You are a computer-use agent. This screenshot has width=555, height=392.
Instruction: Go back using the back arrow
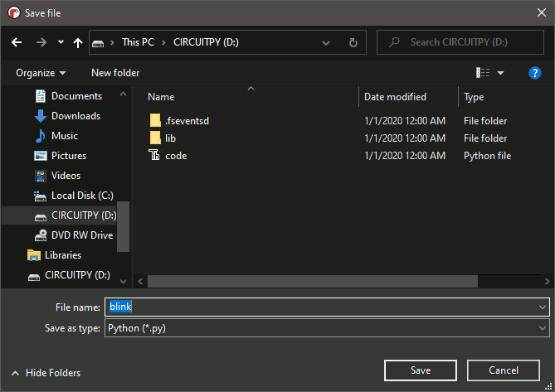click(17, 43)
